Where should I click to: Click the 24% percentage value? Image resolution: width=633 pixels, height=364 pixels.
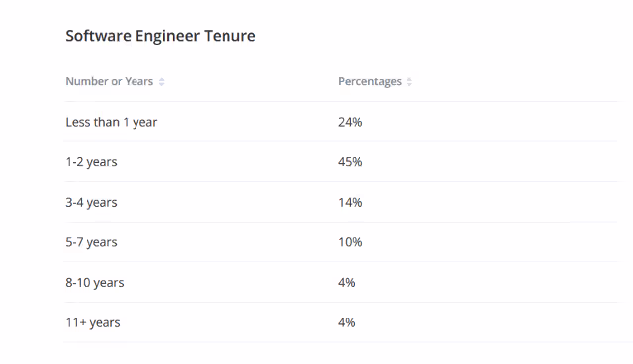(x=350, y=122)
